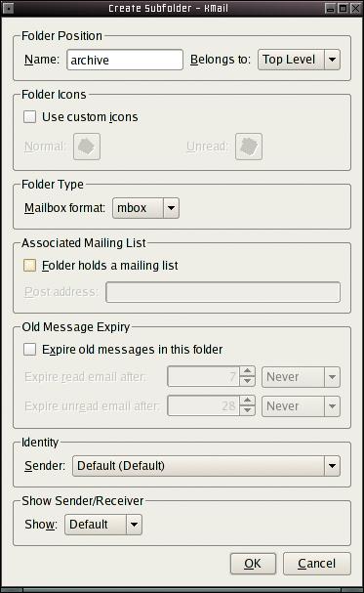
Task: Click the Name label
Action: pyautogui.click(x=42, y=60)
